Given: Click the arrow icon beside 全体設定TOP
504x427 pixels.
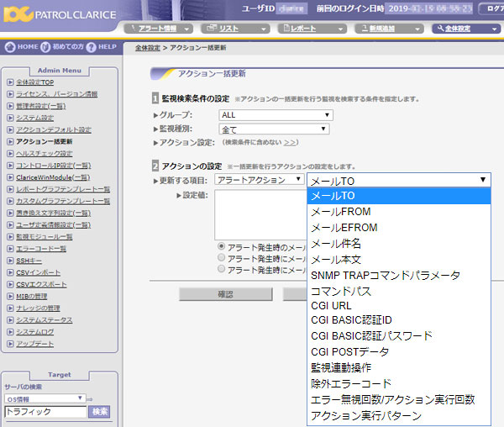Looking at the screenshot, I should coord(10,82).
